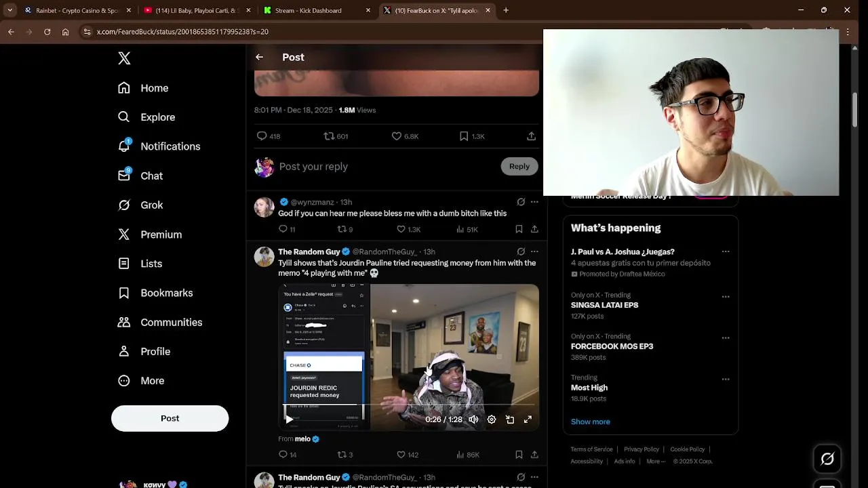Click Grok icon on @wynzmanz reply
The height and width of the screenshot is (488, 868).
pos(521,202)
